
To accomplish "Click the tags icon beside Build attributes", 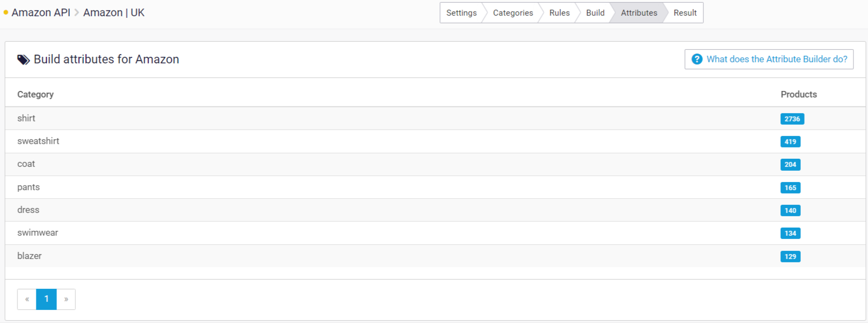I will 23,60.
